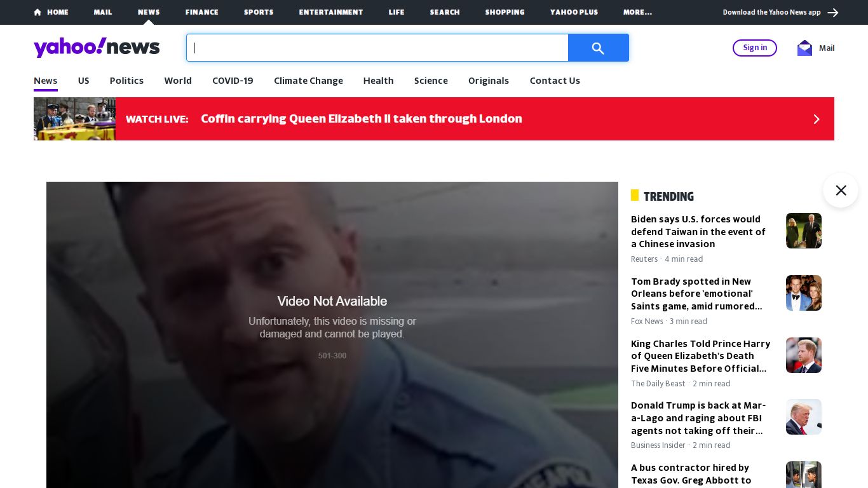Open the Coffin carrying Queen Elizabeth II headline
This screenshot has width=868, height=488.
pyautogui.click(x=362, y=119)
